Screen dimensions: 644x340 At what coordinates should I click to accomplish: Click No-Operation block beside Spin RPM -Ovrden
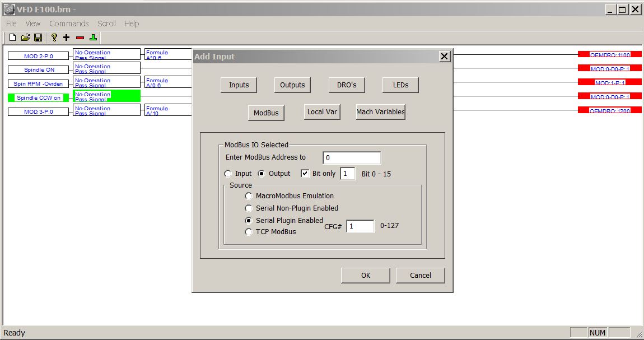click(x=107, y=82)
